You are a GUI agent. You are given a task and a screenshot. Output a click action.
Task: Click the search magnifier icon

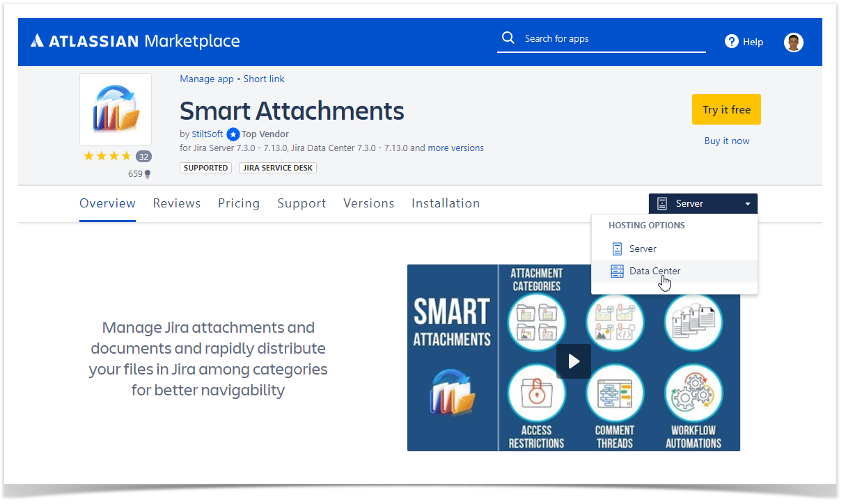pyautogui.click(x=508, y=38)
